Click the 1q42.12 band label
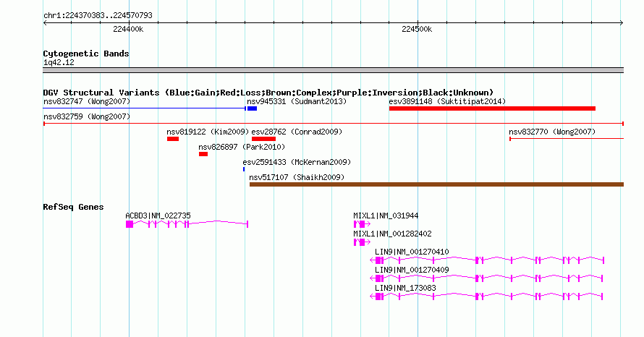 59,63
